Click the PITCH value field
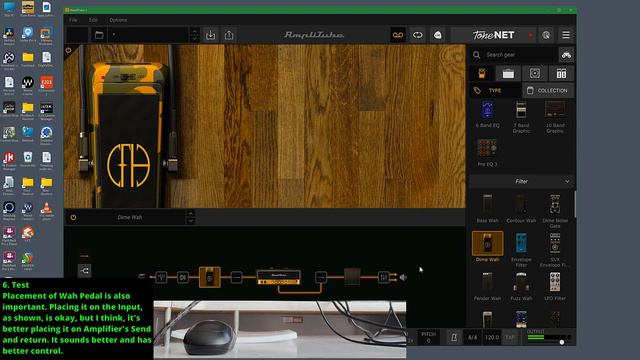The image size is (640, 360). [428, 338]
